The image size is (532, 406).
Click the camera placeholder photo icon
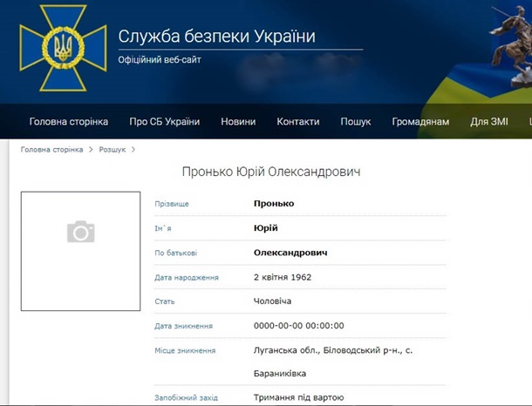click(x=80, y=232)
